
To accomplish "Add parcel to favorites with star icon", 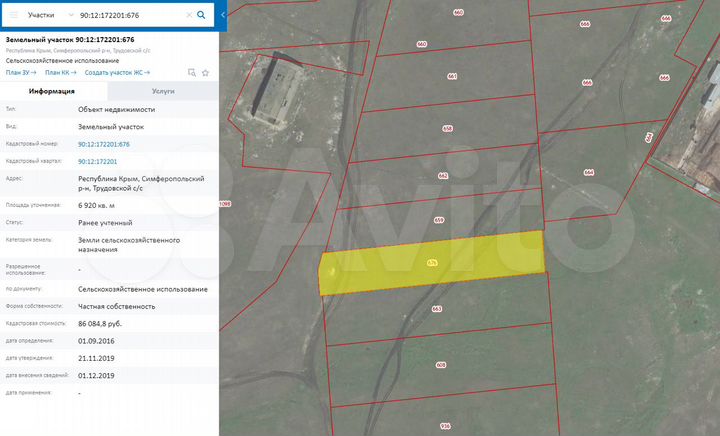I will point(205,72).
